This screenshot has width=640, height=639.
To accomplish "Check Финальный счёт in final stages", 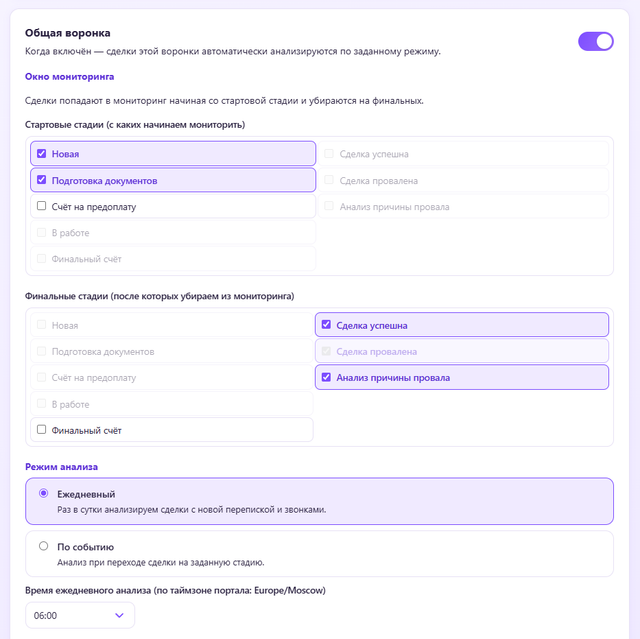I will pos(42,429).
